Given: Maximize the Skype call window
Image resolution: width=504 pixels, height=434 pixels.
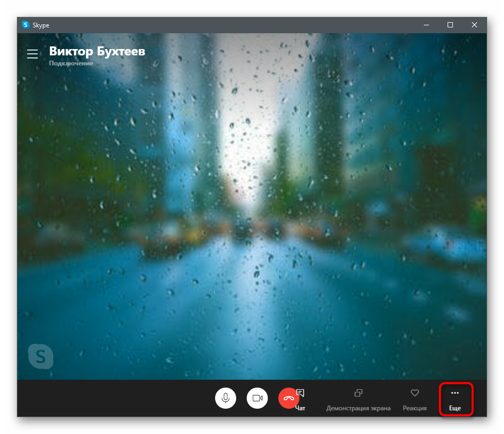Looking at the screenshot, I should pyautogui.click(x=450, y=25).
